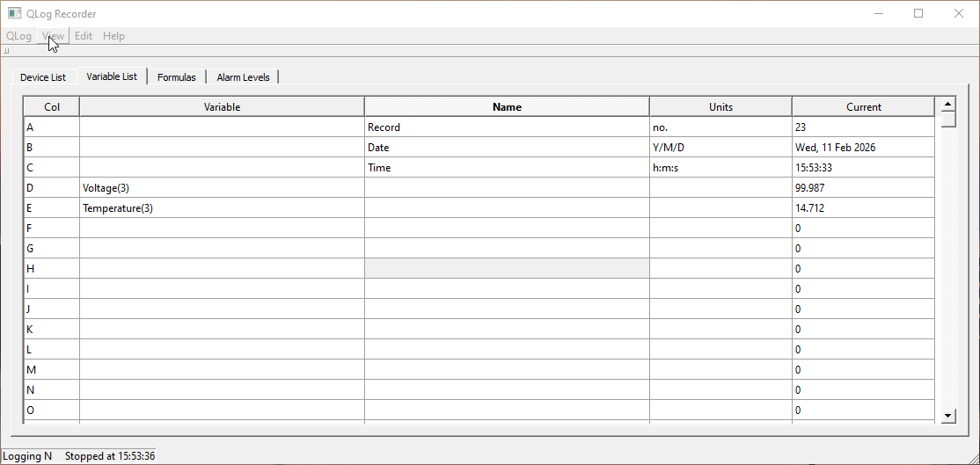The height and width of the screenshot is (465, 980).
Task: Click the Variable column header
Action: tap(222, 107)
